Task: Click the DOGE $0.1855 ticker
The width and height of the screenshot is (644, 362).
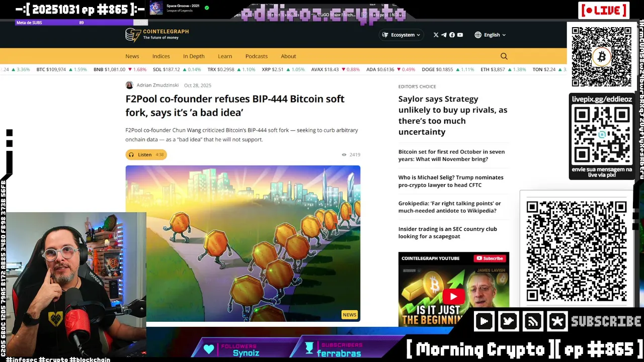Action: coord(448,69)
